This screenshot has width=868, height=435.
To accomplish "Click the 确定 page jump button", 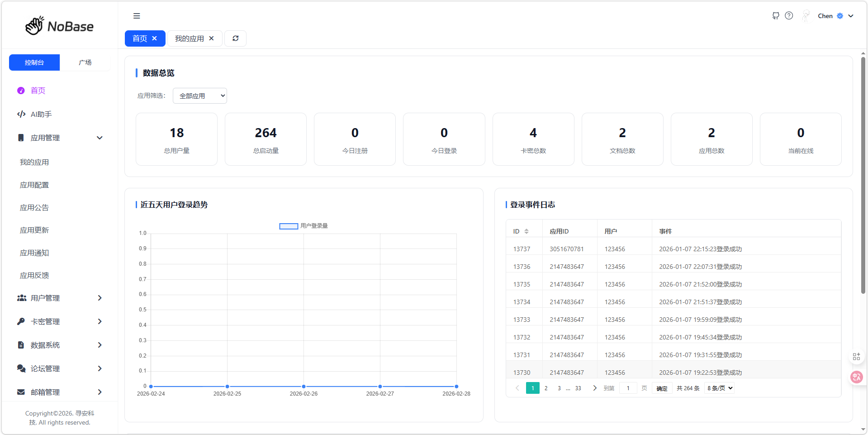I will pyautogui.click(x=662, y=388).
